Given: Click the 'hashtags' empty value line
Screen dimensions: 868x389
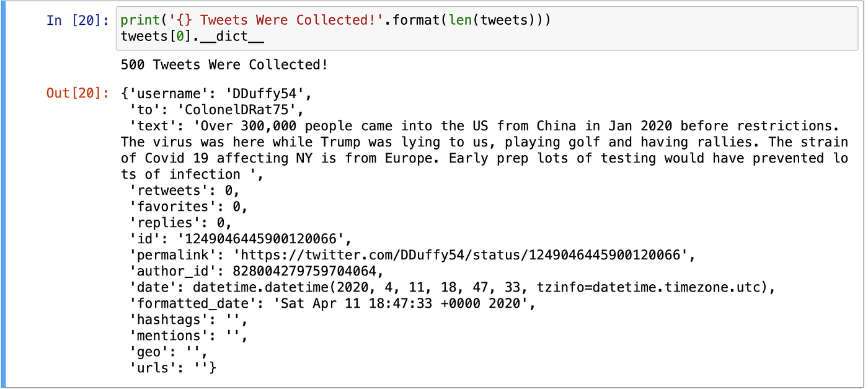Looking at the screenshot, I should (188, 320).
